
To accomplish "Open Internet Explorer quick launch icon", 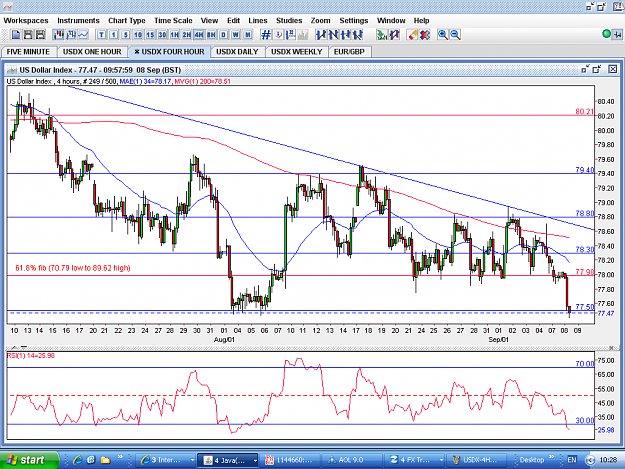I will tap(77, 460).
